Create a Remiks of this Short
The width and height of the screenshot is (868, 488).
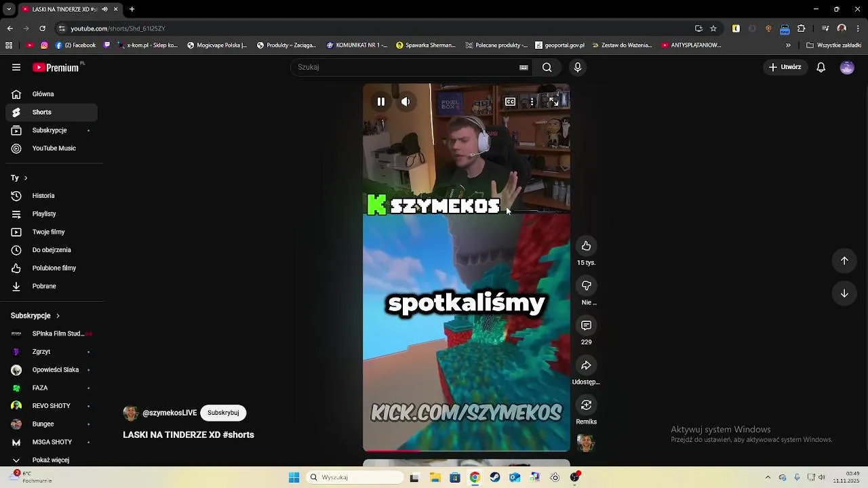click(x=587, y=405)
